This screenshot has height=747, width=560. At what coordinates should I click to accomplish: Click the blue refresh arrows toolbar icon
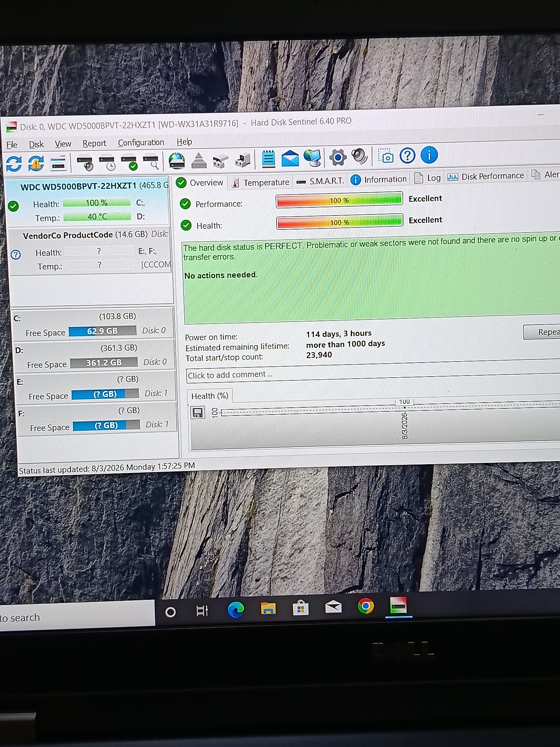pos(14,164)
